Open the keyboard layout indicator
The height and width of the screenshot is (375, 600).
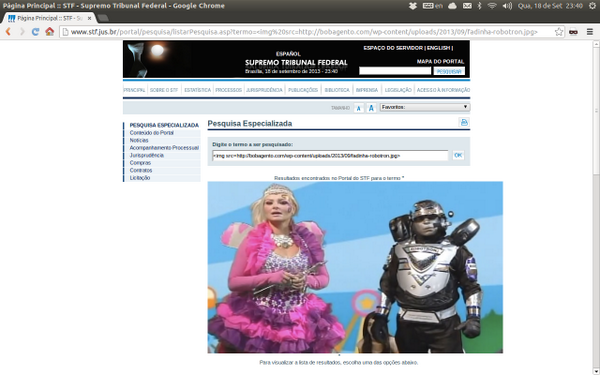click(x=432, y=6)
